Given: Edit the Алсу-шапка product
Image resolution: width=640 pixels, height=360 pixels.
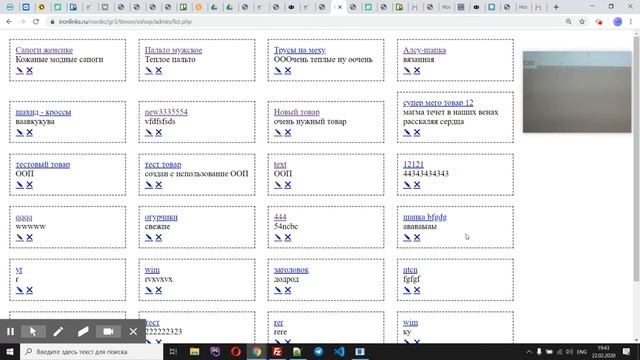Looking at the screenshot, I should pos(407,71).
